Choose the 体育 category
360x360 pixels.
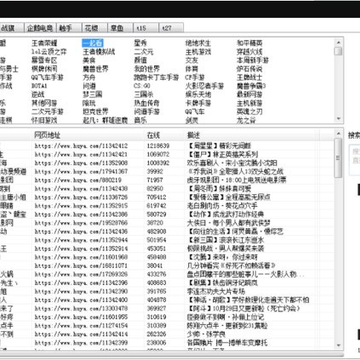pyautogui.click(x=192, y=69)
